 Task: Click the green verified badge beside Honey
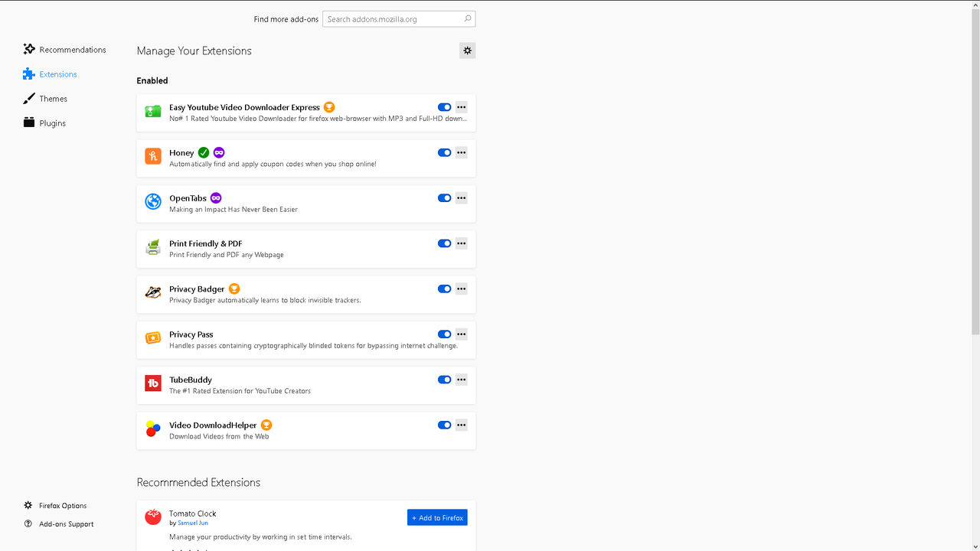click(204, 152)
